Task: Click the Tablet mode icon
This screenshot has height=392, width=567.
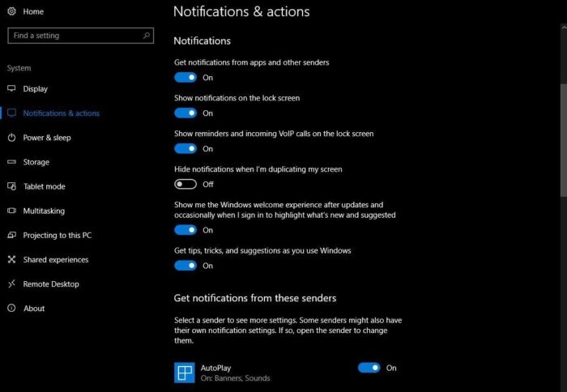Action: [x=11, y=186]
